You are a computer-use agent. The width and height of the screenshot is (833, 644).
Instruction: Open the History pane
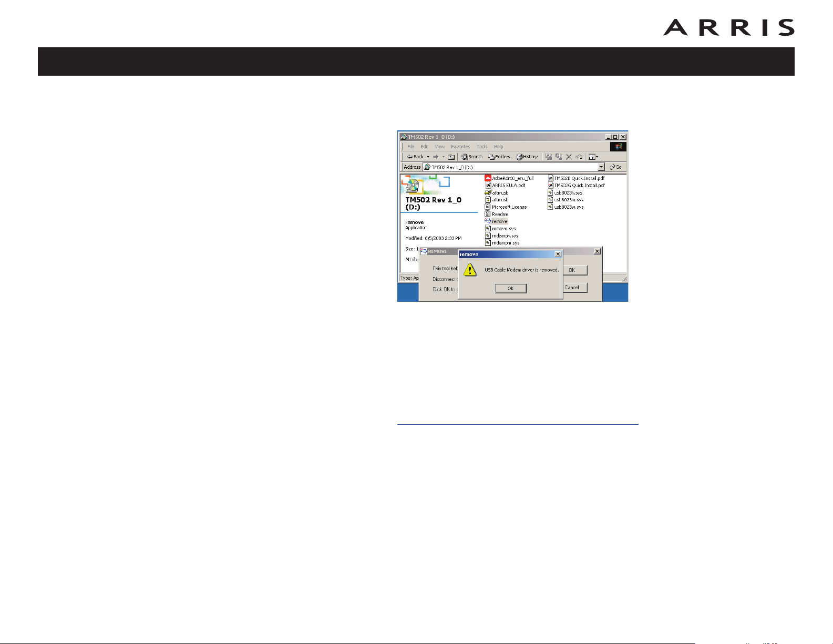tap(527, 157)
